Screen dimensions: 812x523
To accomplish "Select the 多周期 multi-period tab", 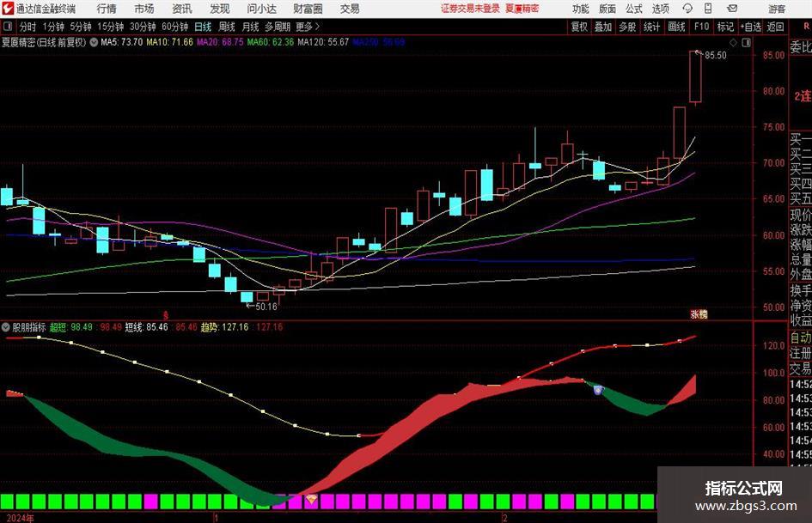I will tap(278, 27).
